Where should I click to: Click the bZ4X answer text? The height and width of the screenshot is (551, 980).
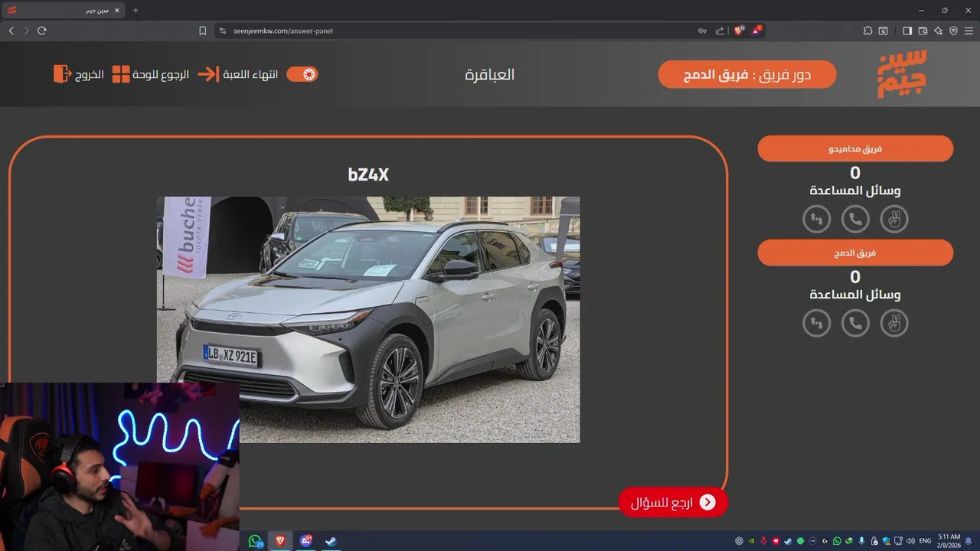368,174
